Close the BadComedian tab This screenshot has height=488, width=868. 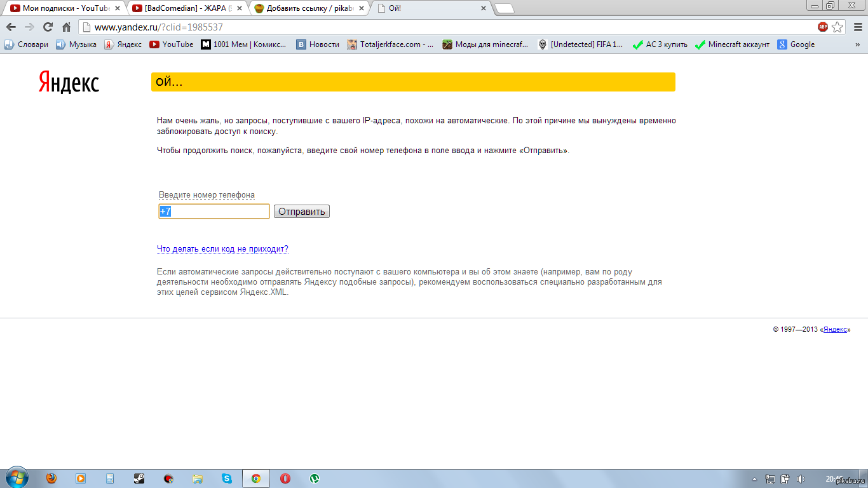239,8
